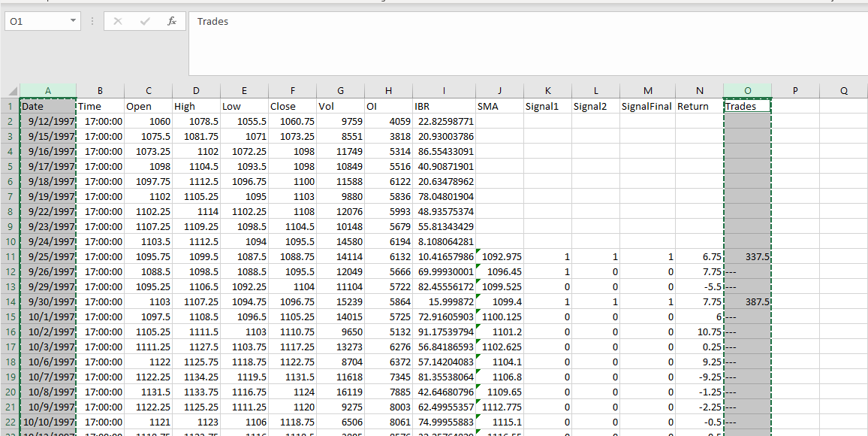This screenshot has width=868, height=436.
Task: Click the IBR header cell
Action: [x=443, y=106]
